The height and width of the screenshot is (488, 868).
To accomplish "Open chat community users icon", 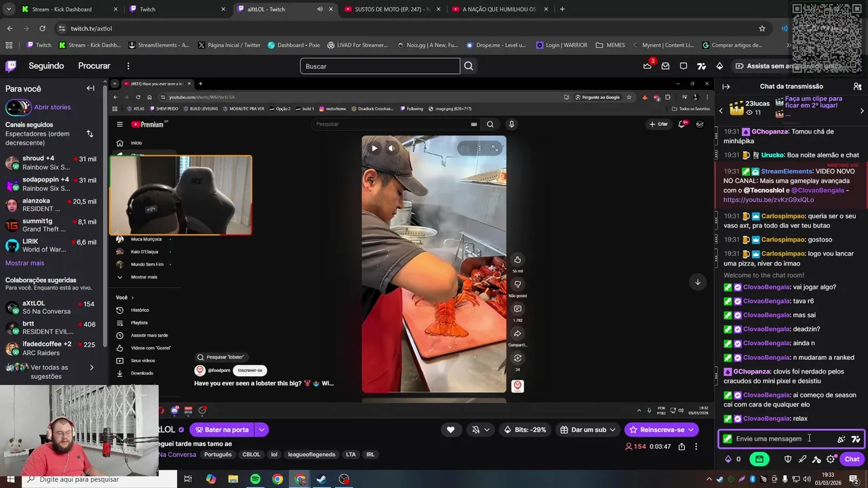I will pos(857,86).
